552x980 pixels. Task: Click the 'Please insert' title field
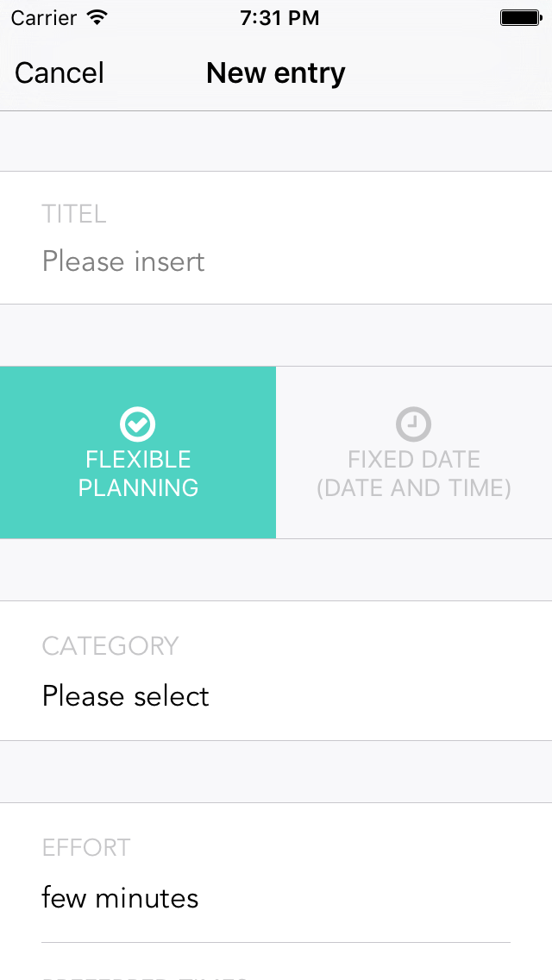123,261
